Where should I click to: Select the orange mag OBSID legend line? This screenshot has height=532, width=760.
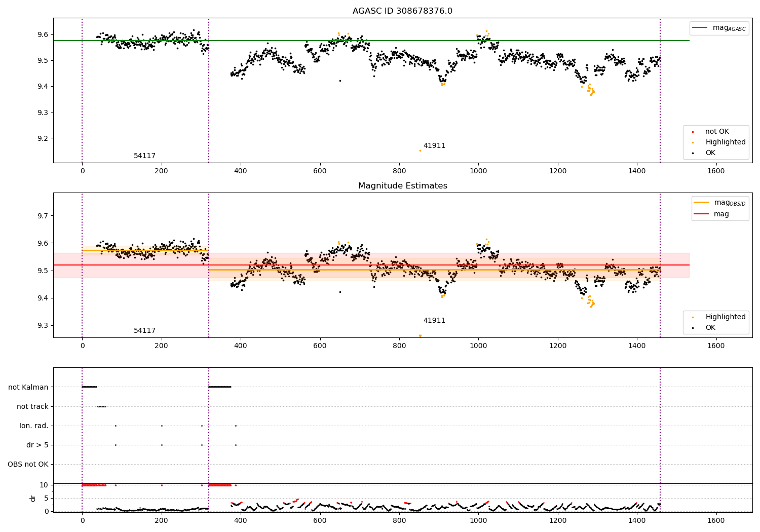point(702,203)
